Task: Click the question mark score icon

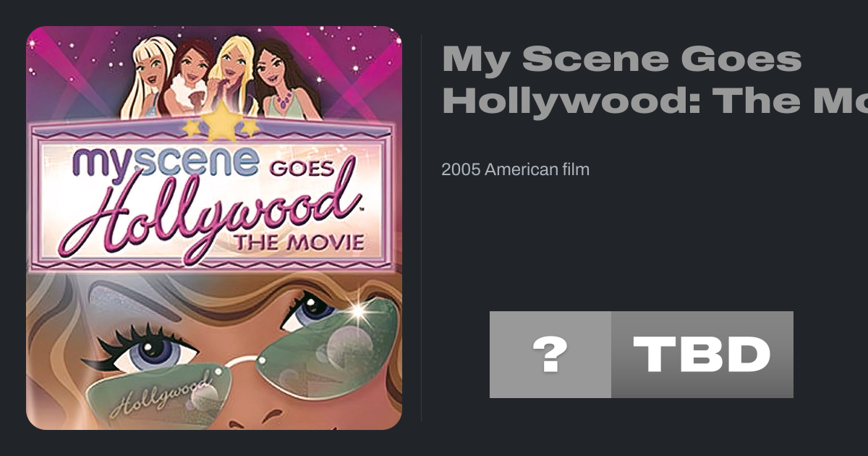Action: 550,355
